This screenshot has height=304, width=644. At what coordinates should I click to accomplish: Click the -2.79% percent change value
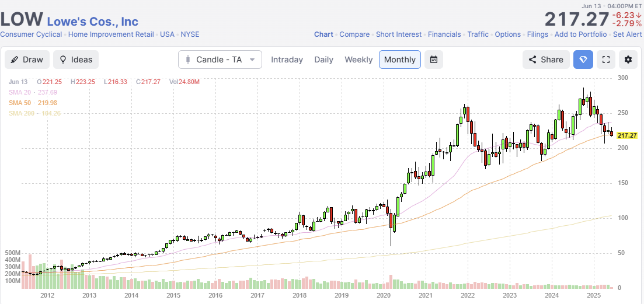[x=626, y=23]
